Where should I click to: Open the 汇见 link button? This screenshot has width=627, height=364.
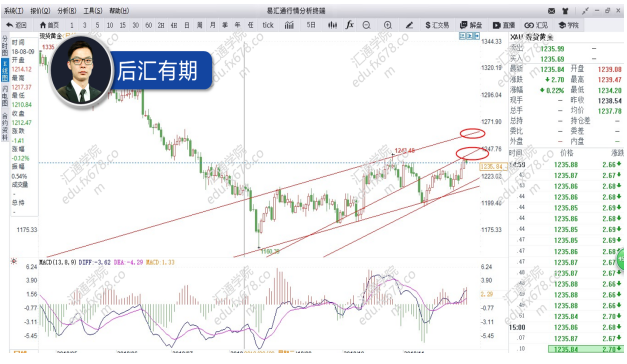(536, 25)
